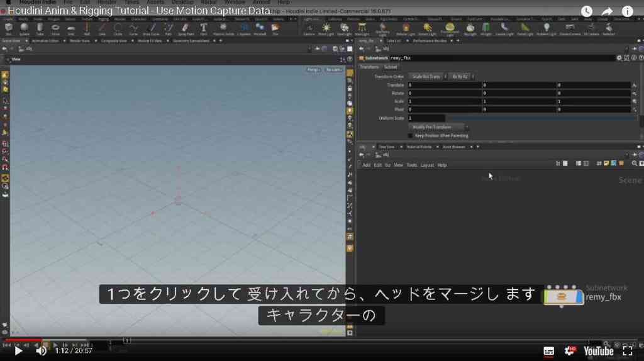Image resolution: width=644 pixels, height=361 pixels.
Task: Select the Sphere shelf tool
Action: point(25,29)
